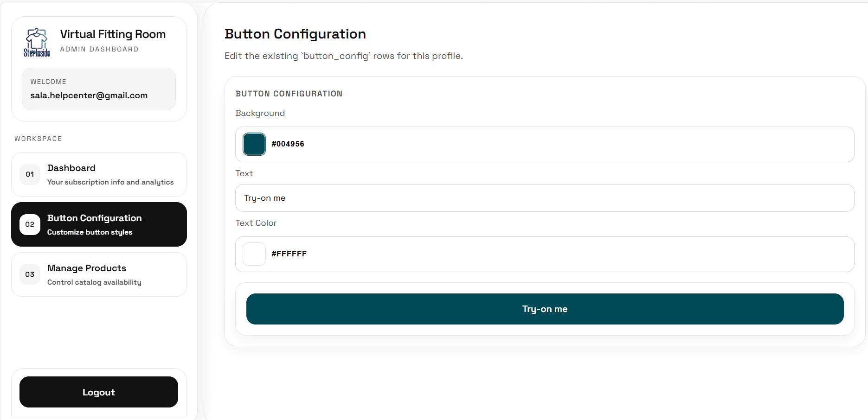Screen dimensions: 868x420
Task: Click the 02 Button Configuration number badge
Action: (x=30, y=224)
